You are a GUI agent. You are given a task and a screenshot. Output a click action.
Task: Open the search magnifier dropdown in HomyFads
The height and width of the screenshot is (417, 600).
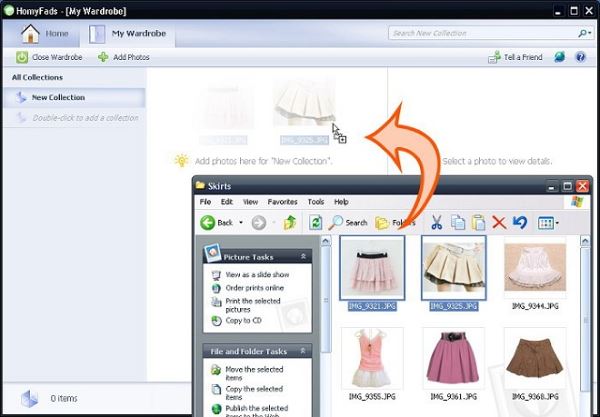pyautogui.click(x=585, y=33)
